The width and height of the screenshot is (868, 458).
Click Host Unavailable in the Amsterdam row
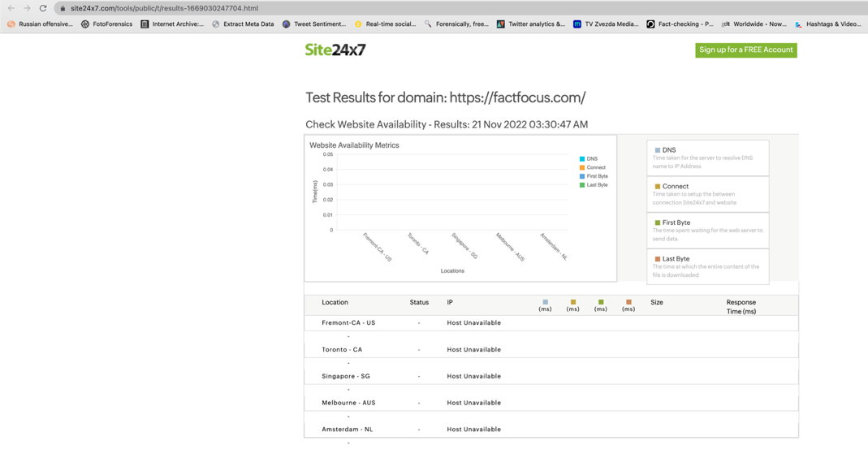click(x=474, y=430)
